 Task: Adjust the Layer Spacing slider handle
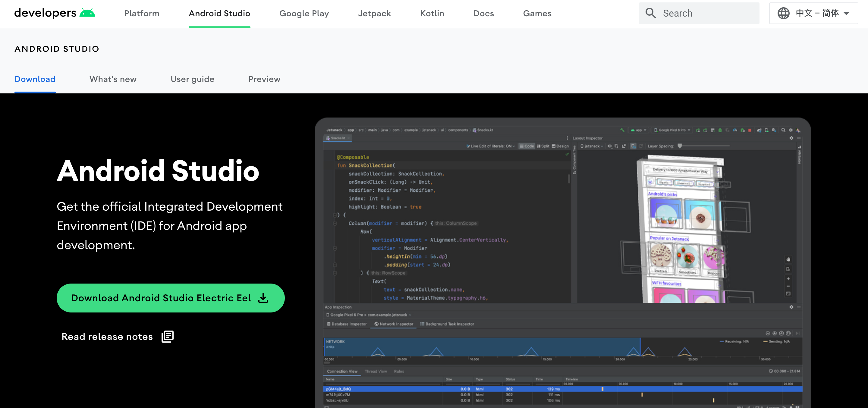(x=680, y=146)
